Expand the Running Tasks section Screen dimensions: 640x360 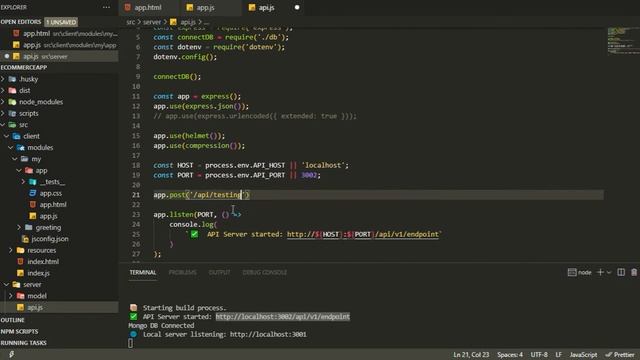24,343
